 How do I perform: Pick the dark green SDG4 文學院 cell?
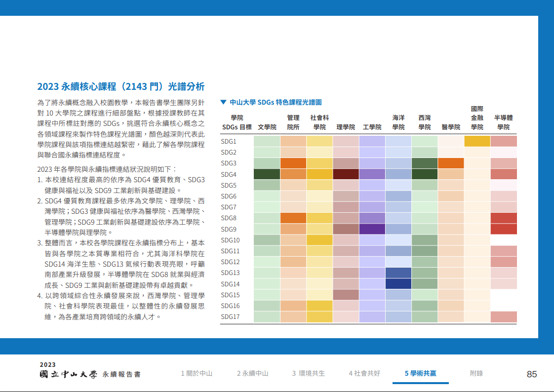pyautogui.click(x=267, y=174)
